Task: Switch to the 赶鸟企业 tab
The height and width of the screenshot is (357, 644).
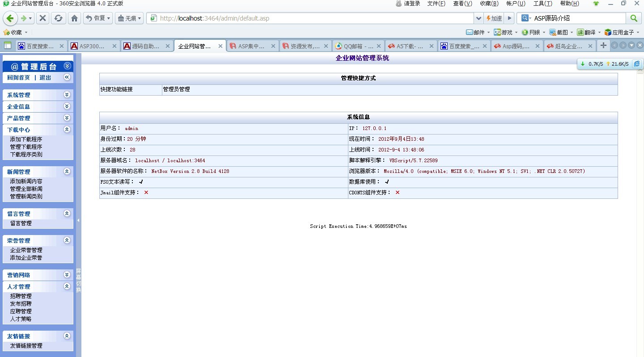Action: point(569,46)
